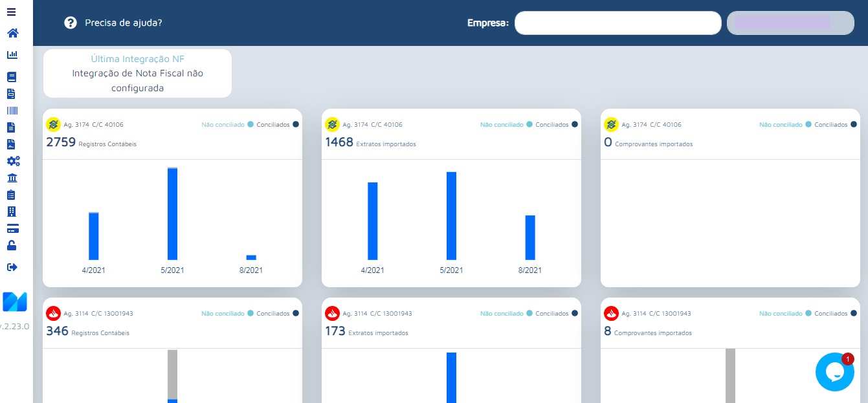Click the clipboard icon in sidebar
This screenshot has width=868, height=403.
pyautogui.click(x=11, y=195)
